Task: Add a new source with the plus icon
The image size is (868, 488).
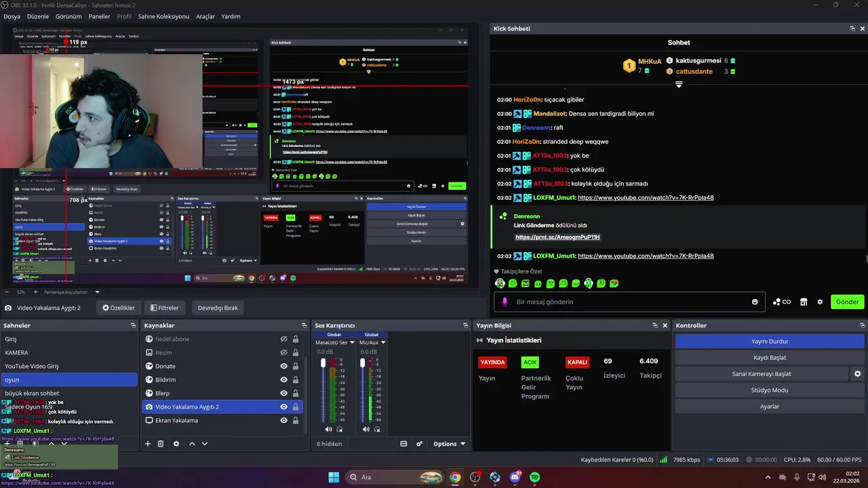Action: click(148, 444)
